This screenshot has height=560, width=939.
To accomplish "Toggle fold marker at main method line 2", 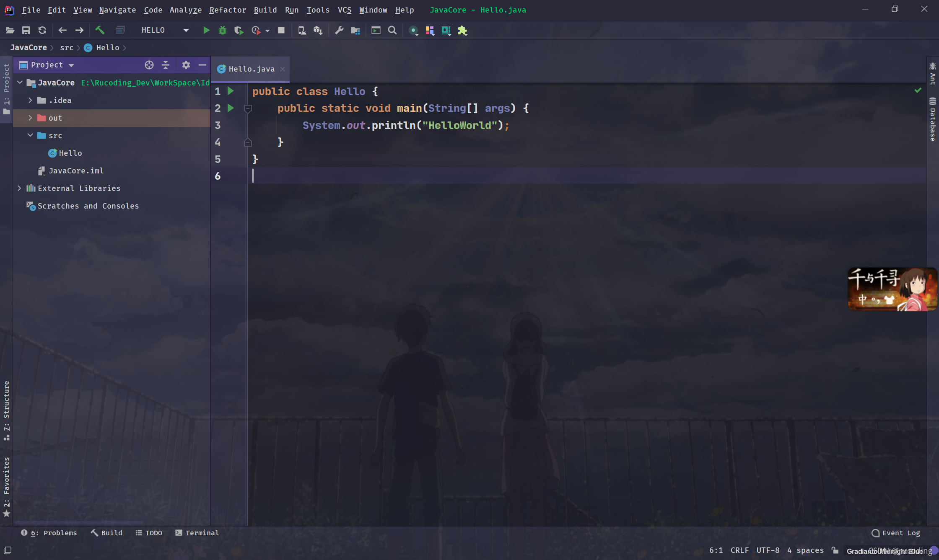I will [x=248, y=109].
